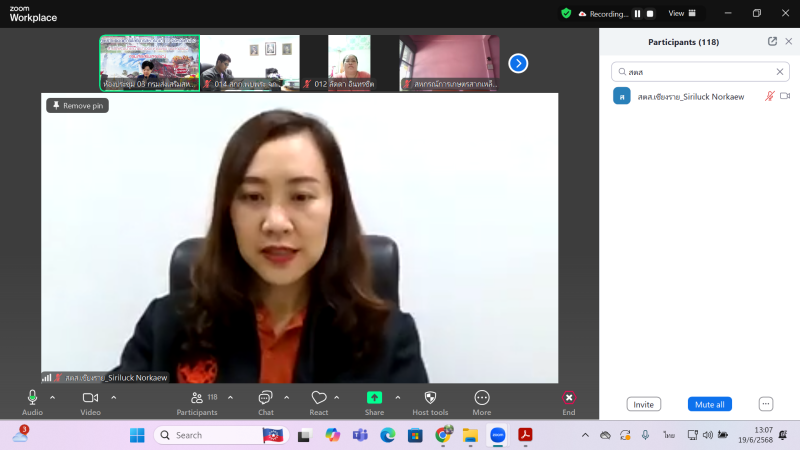Toggle the Video camera button

90,403
